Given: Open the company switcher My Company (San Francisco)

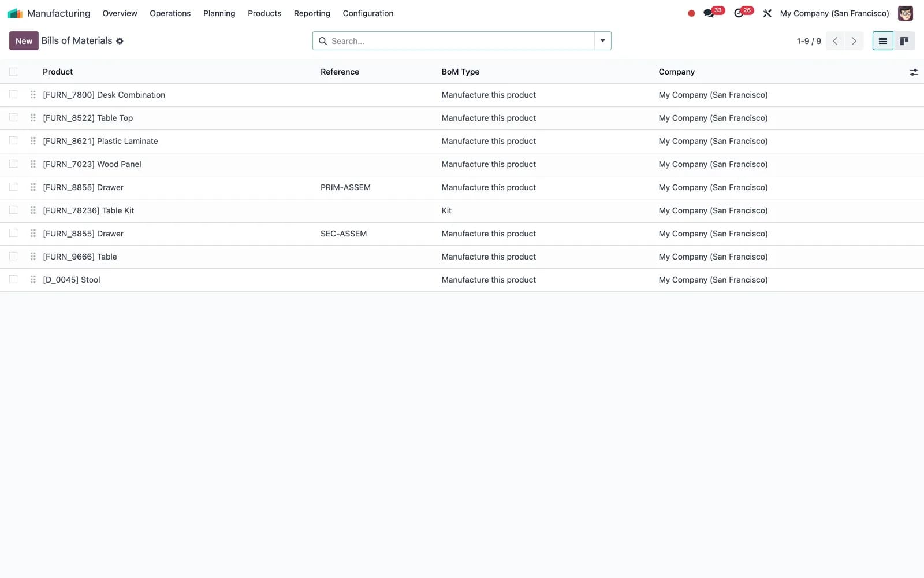Looking at the screenshot, I should pyautogui.click(x=834, y=13).
